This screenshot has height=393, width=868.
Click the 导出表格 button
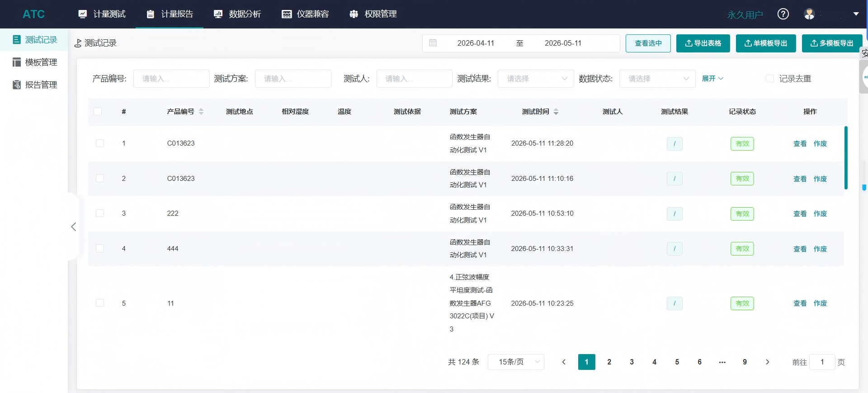click(x=703, y=43)
